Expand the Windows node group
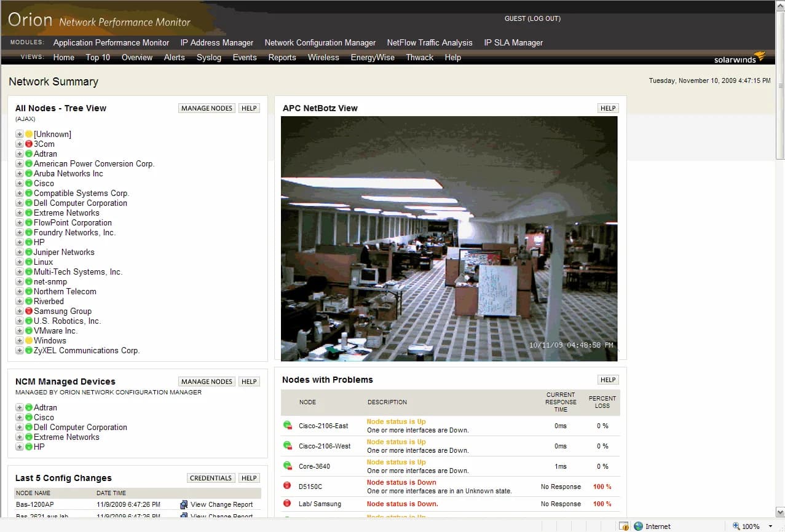 pyautogui.click(x=20, y=340)
